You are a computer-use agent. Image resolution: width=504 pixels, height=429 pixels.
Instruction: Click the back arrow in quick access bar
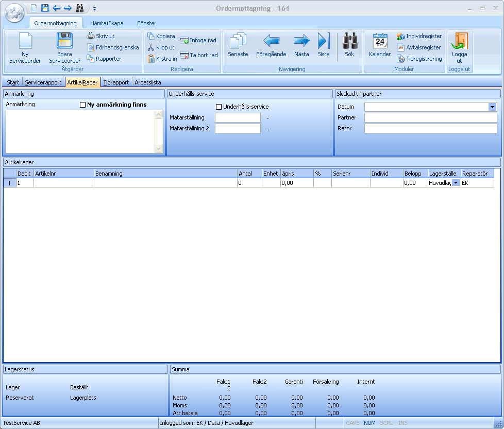coord(57,8)
